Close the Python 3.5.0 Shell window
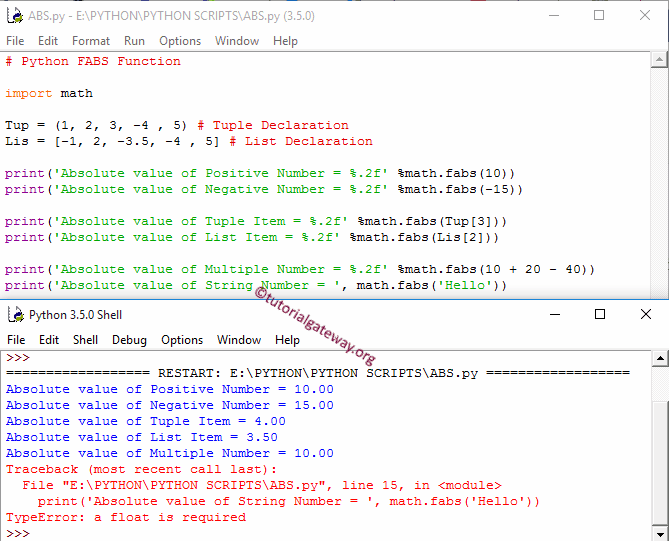This screenshot has height=541, width=669. coord(646,315)
